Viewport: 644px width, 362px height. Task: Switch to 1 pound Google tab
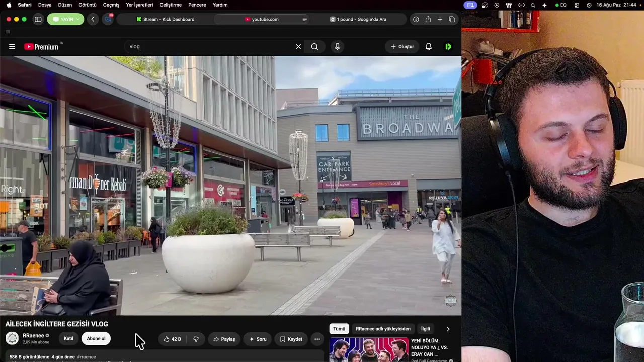click(x=358, y=19)
